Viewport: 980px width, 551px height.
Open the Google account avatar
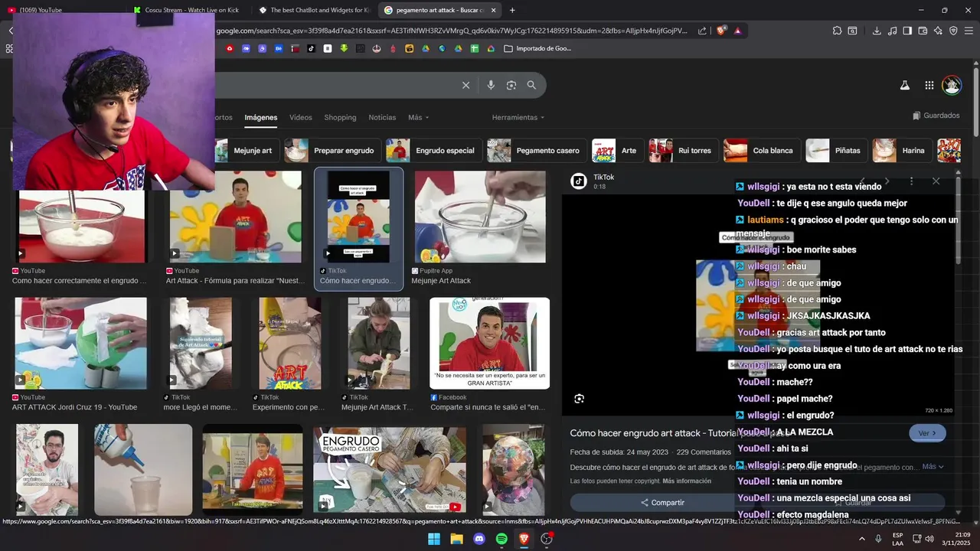tap(952, 85)
